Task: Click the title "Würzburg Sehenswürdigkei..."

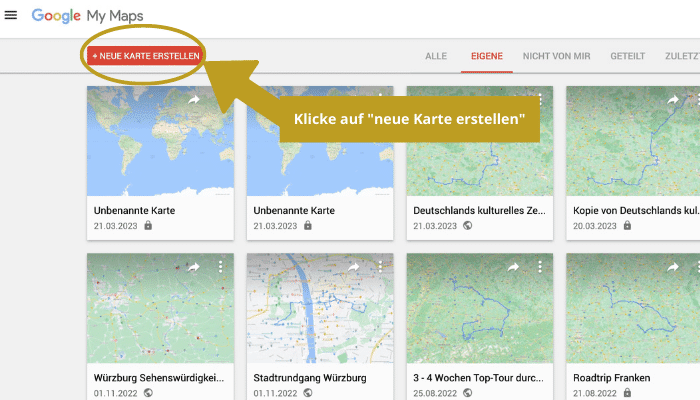Action: point(159,378)
